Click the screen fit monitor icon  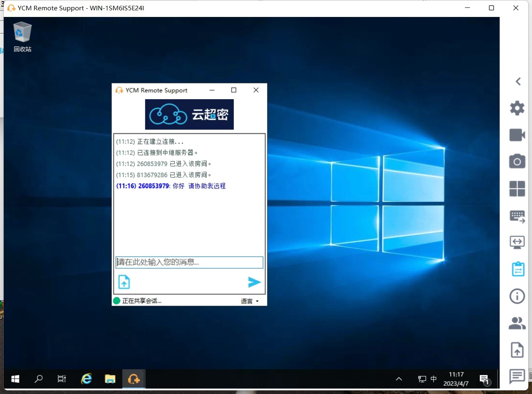517,242
